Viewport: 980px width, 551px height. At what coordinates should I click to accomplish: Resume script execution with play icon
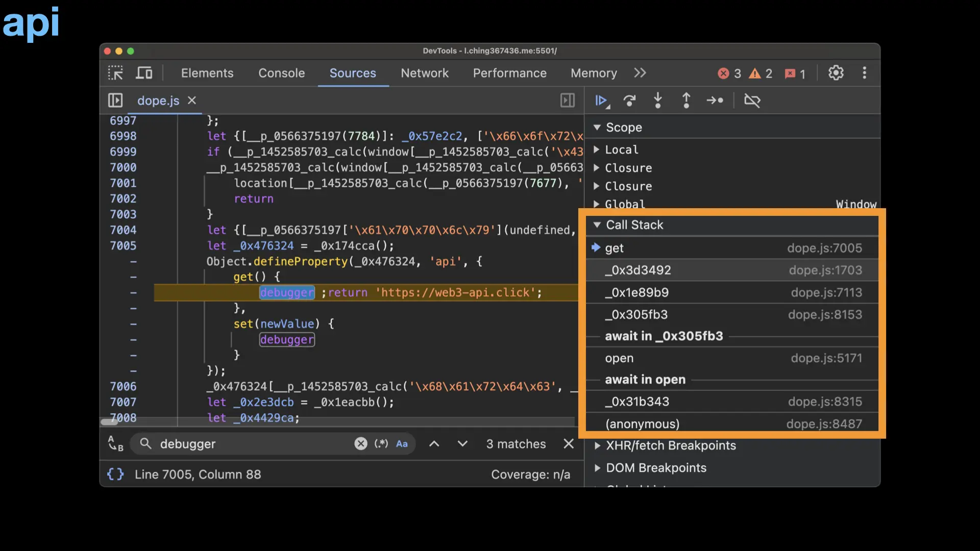(601, 101)
